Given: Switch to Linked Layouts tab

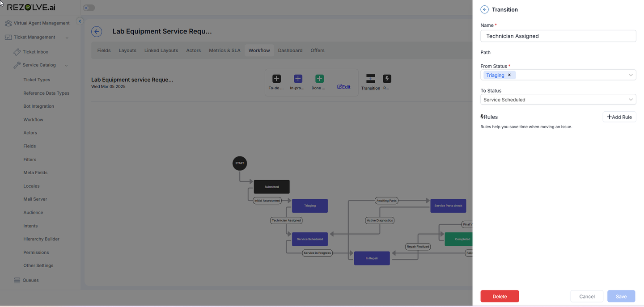Looking at the screenshot, I should (161, 50).
